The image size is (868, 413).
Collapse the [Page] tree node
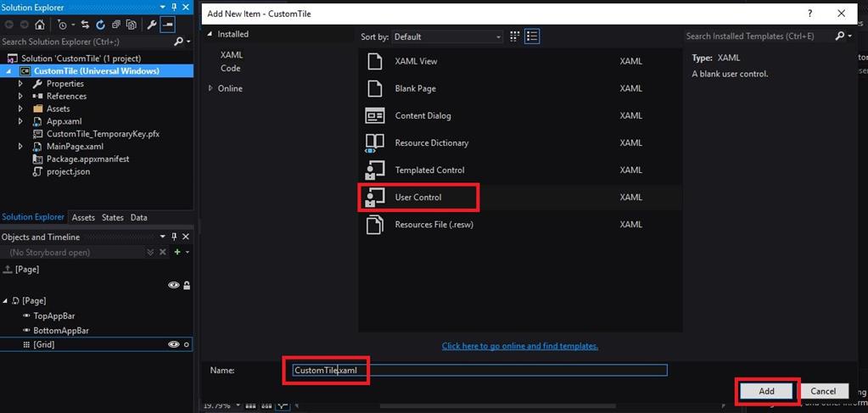6,300
